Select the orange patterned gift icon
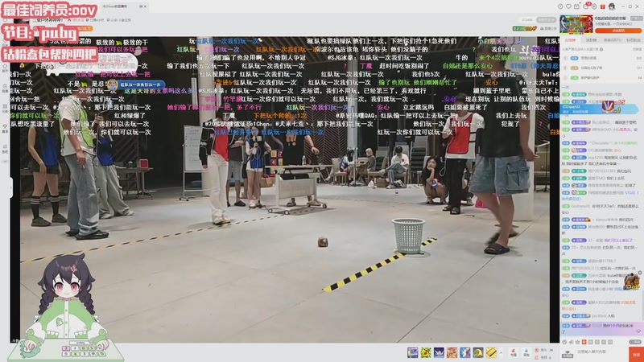This screenshot has width=644, height=362. 452,352
